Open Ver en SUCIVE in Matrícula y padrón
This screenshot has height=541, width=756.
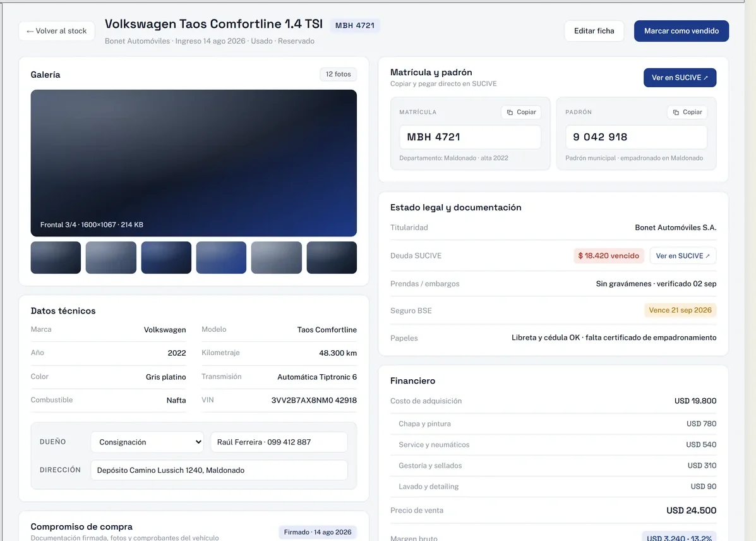[680, 78]
